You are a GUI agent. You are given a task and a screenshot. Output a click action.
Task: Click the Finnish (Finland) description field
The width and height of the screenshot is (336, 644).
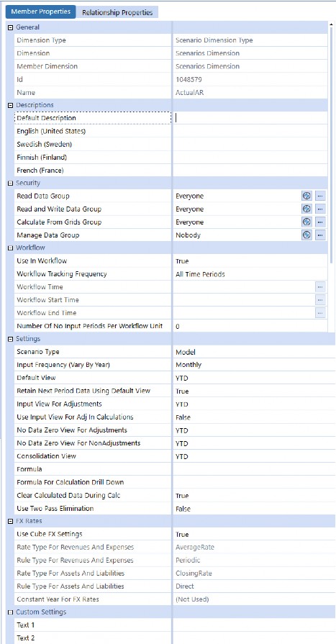(x=250, y=158)
